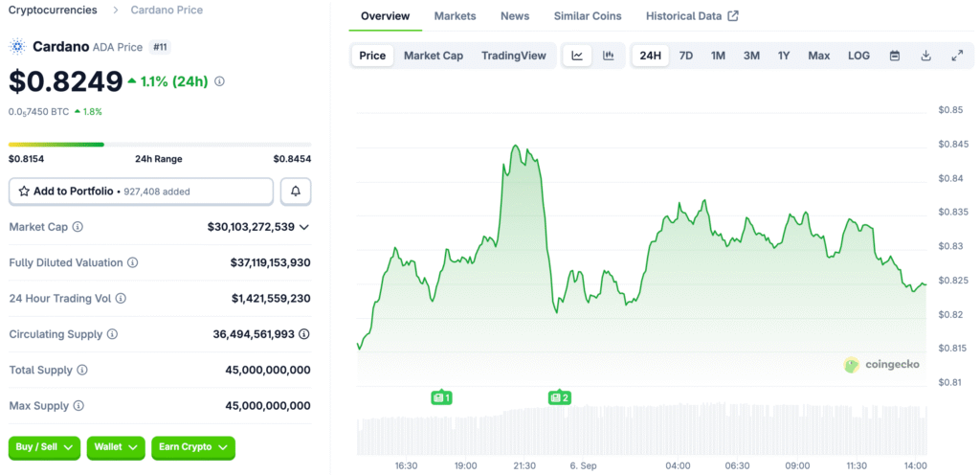Click Add to Portfolio button

click(x=142, y=192)
